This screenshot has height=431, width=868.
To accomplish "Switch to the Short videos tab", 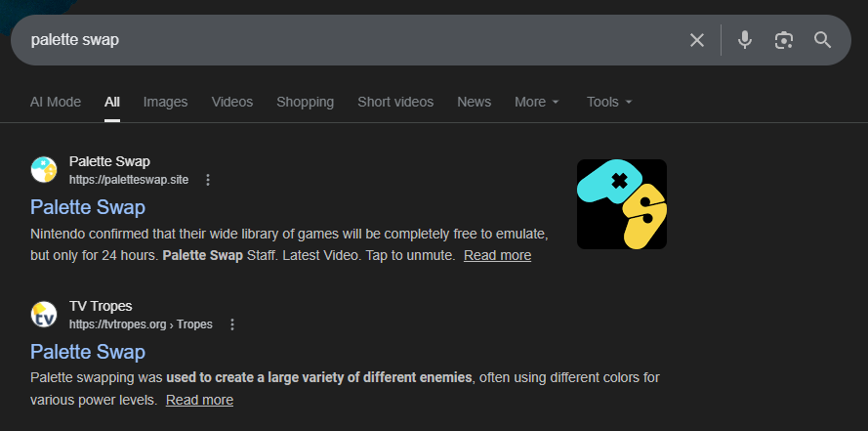I will pyautogui.click(x=395, y=102).
